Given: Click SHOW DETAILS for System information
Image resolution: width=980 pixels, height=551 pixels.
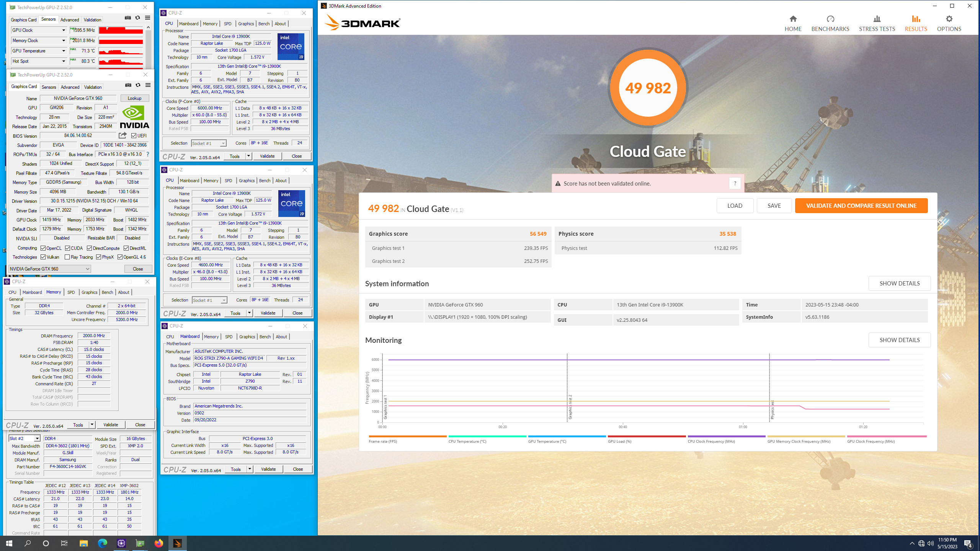Looking at the screenshot, I should 900,283.
